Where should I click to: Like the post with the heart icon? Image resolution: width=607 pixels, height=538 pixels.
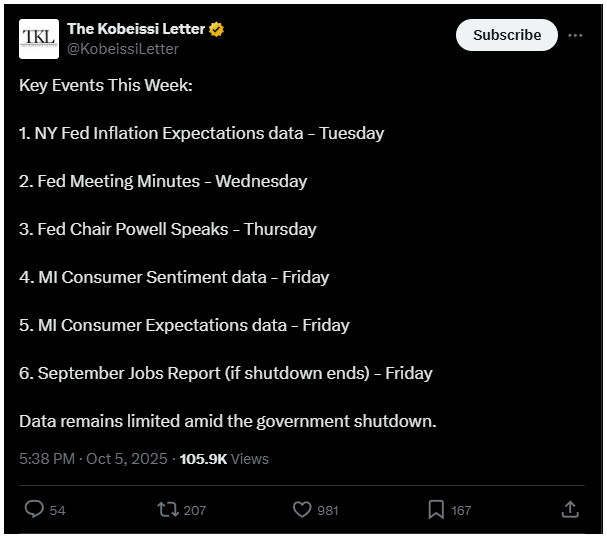(302, 510)
